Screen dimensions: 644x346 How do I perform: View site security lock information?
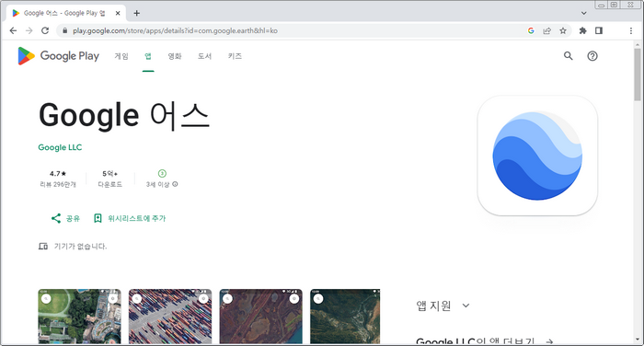tap(64, 30)
